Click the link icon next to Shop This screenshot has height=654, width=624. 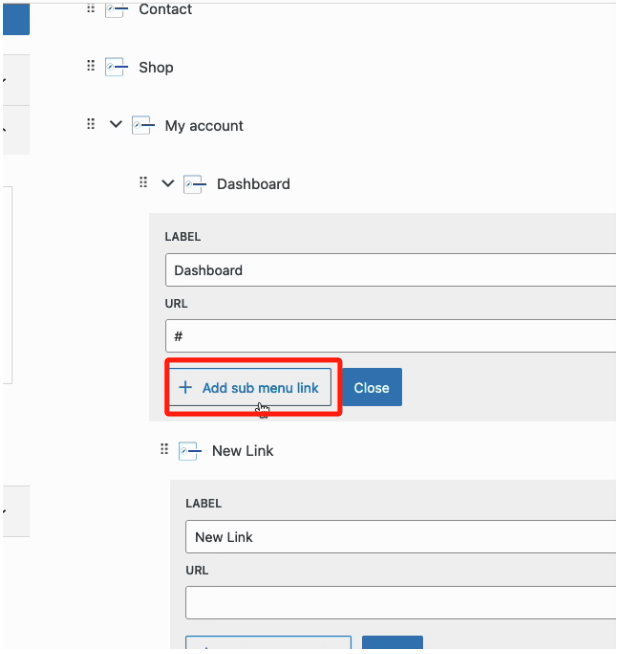click(x=118, y=68)
